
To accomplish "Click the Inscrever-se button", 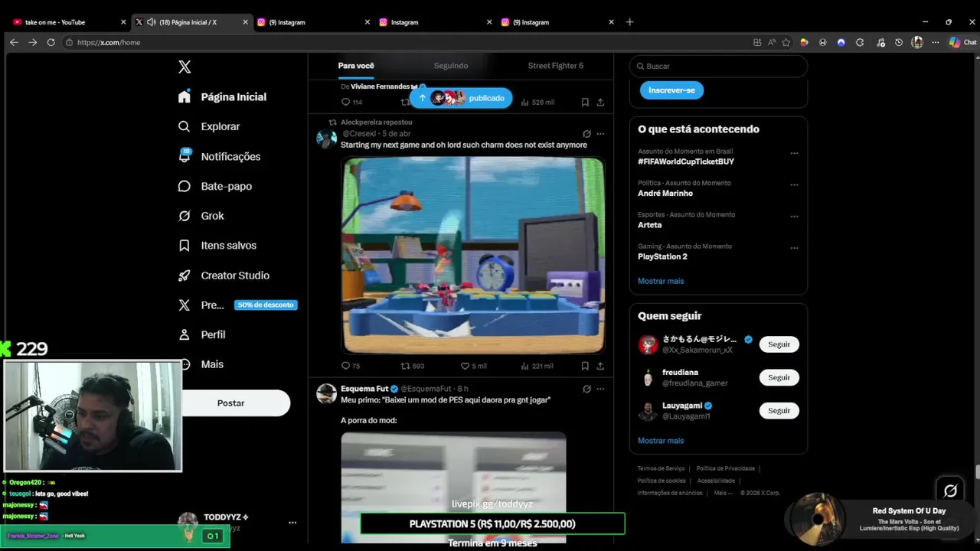I will tap(671, 90).
